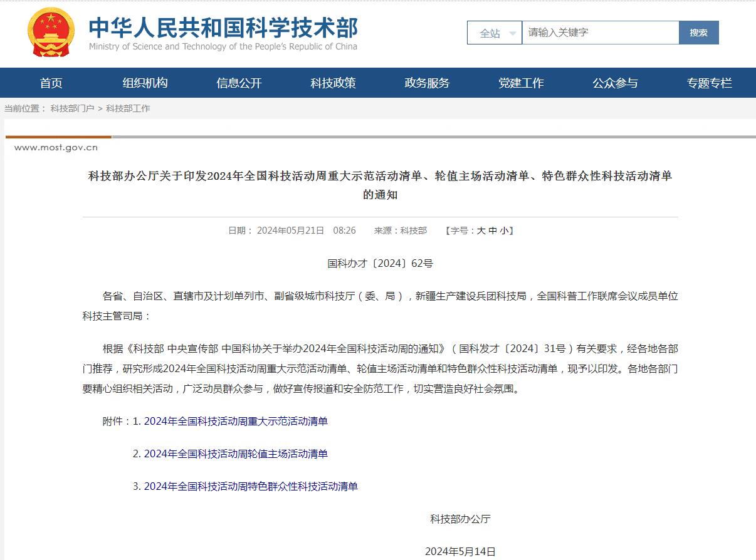Click the publish date 2024年05月21日
This screenshot has height=560, width=756.
[290, 231]
